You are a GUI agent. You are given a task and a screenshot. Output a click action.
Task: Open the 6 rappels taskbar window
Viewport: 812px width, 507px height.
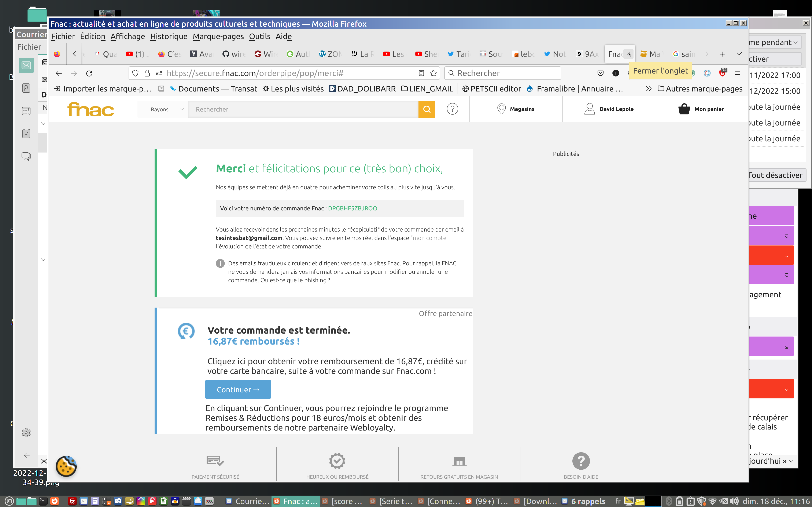tap(584, 501)
